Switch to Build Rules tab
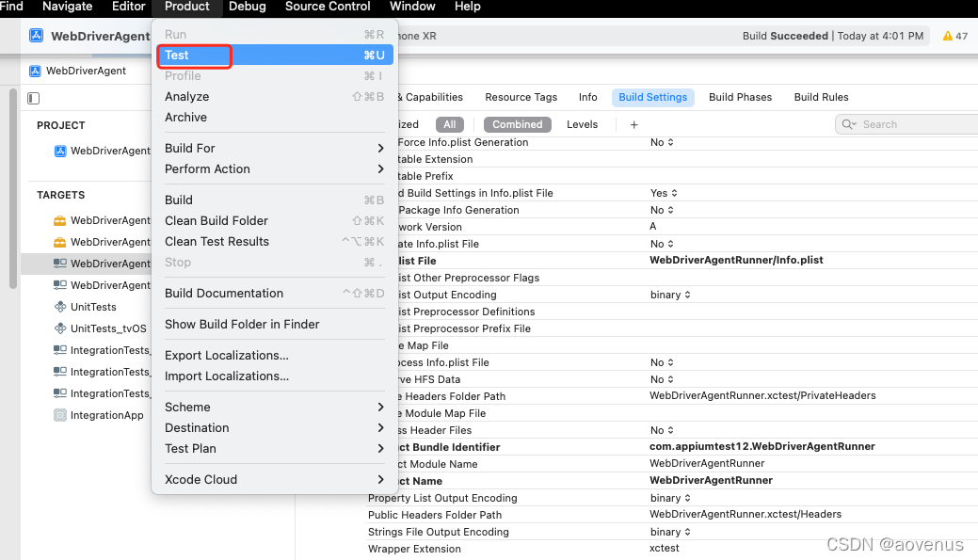 click(821, 97)
